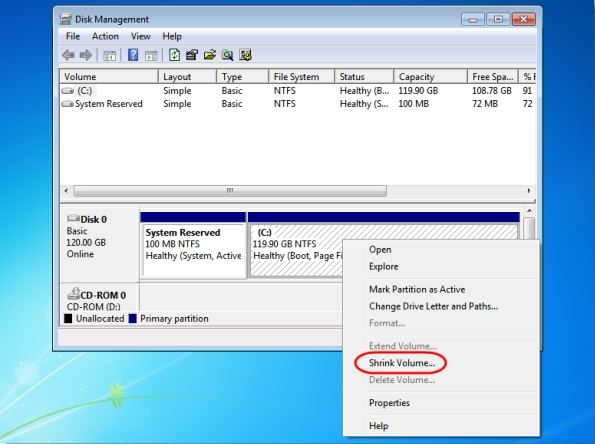The width and height of the screenshot is (595, 444).
Task: Click the Disk 0 disk icon
Action: pyautogui.click(x=73, y=218)
